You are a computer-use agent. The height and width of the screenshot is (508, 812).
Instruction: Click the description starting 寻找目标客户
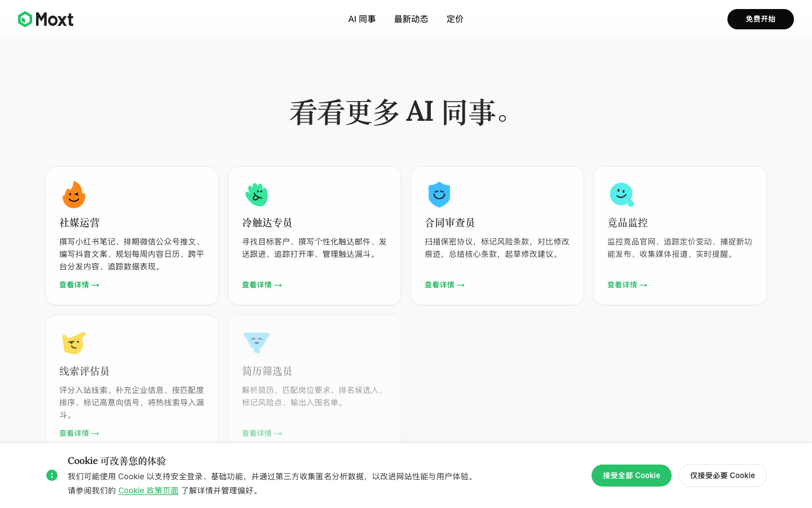[315, 248]
